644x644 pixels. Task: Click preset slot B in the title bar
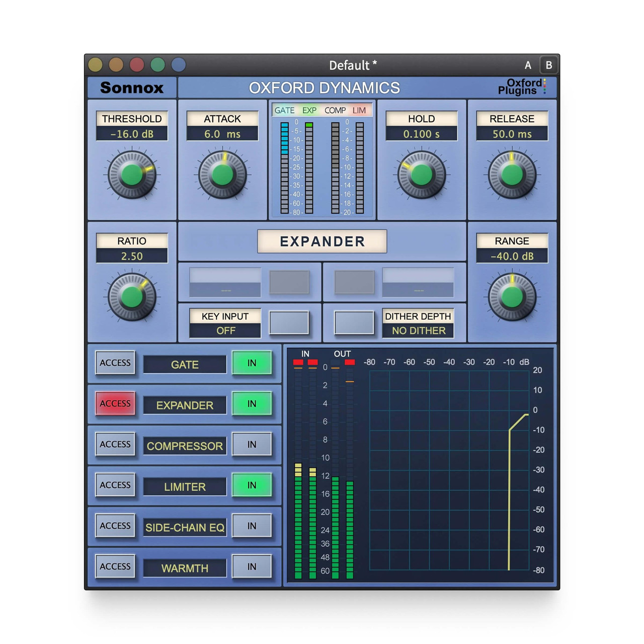(x=548, y=65)
